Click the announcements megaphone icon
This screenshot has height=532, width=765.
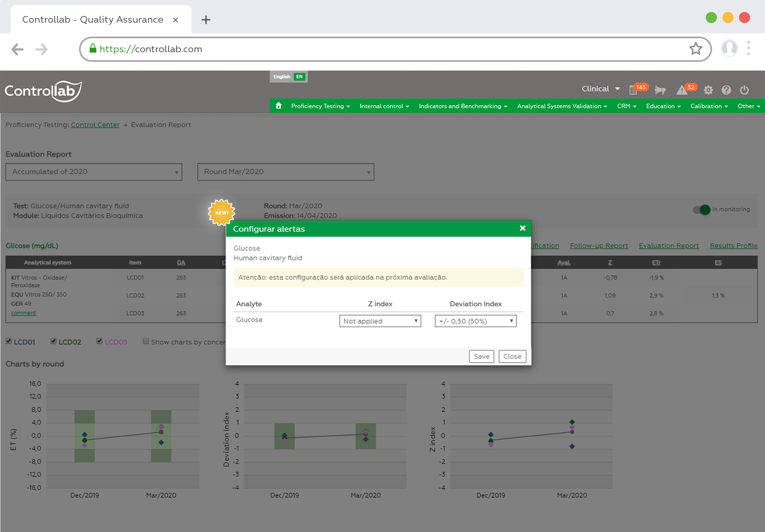(660, 90)
